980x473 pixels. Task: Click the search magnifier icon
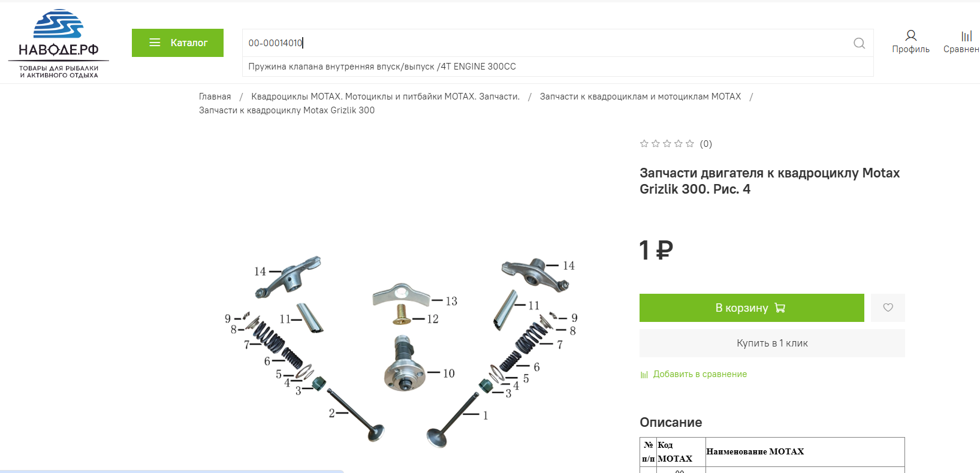point(859,43)
